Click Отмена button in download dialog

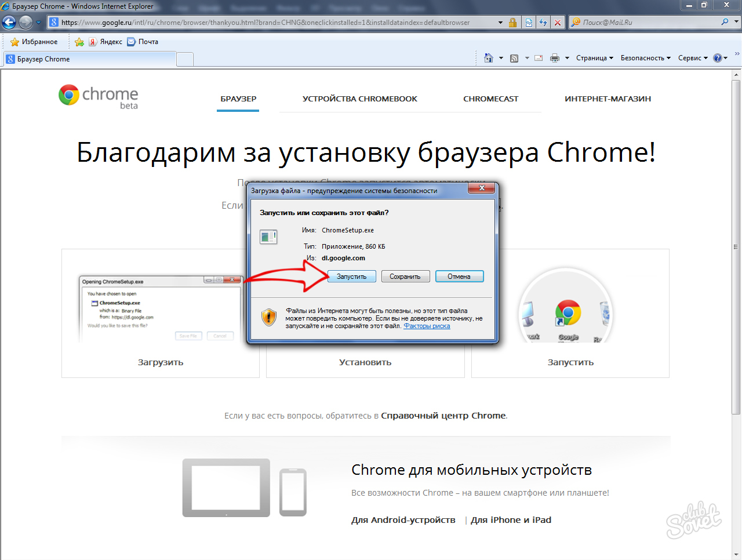(459, 277)
